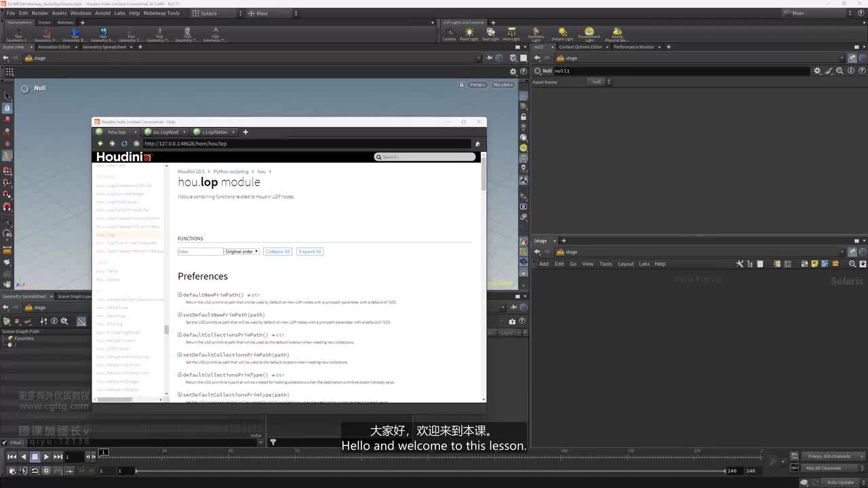Image resolution: width=868 pixels, height=488 pixels.
Task: Click the Distant Light shelf tool
Action: (562, 34)
